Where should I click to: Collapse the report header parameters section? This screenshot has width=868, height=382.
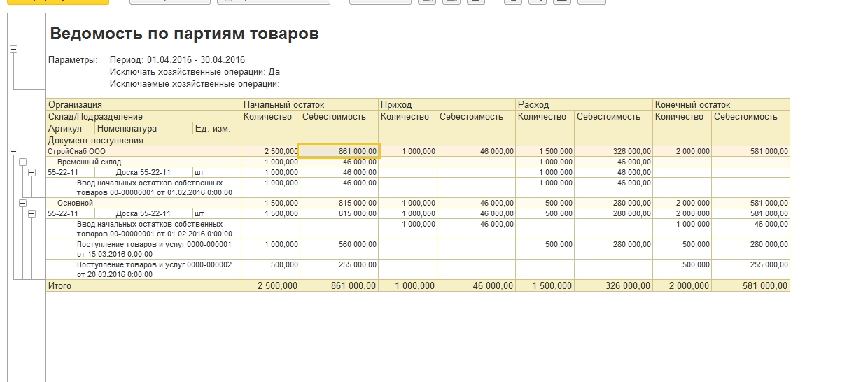coord(13,50)
